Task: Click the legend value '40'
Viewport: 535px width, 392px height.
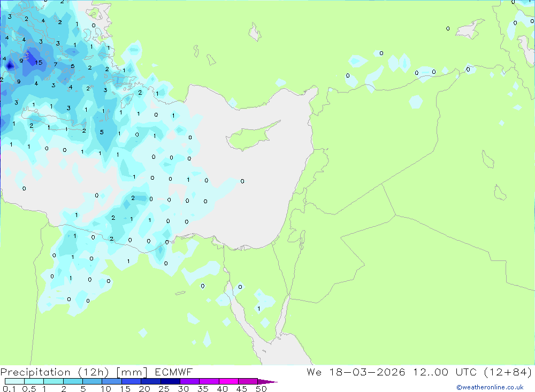Action: click(x=222, y=389)
